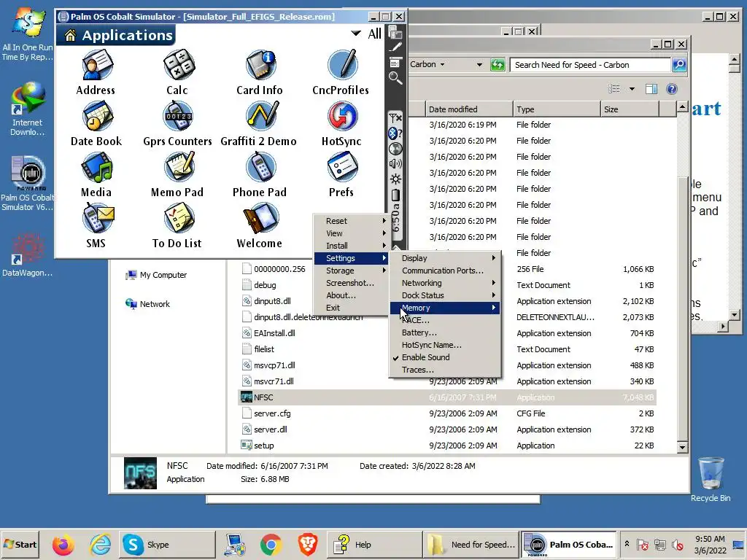Open Explorer help question mark button

pyautogui.click(x=672, y=89)
